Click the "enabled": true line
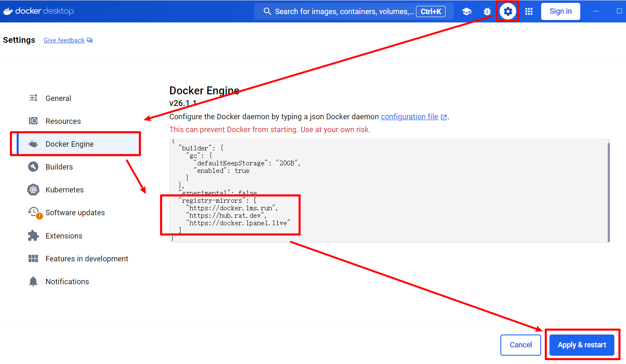 [x=222, y=171]
